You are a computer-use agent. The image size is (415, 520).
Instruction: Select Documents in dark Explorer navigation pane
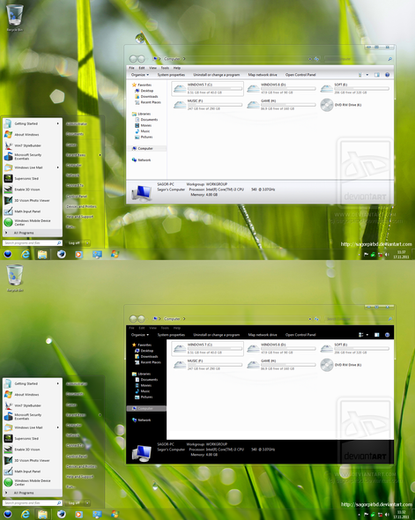pyautogui.click(x=146, y=379)
